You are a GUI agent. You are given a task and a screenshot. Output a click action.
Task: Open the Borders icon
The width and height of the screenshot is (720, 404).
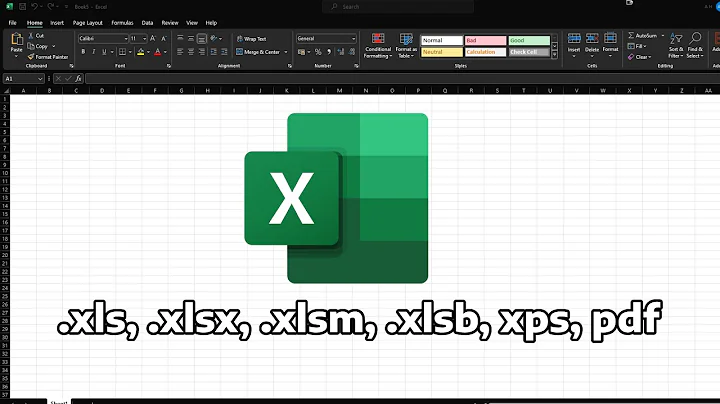click(x=122, y=52)
